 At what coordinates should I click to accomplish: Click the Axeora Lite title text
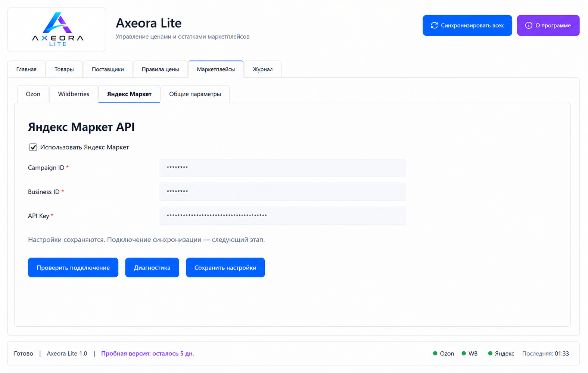[x=149, y=23]
